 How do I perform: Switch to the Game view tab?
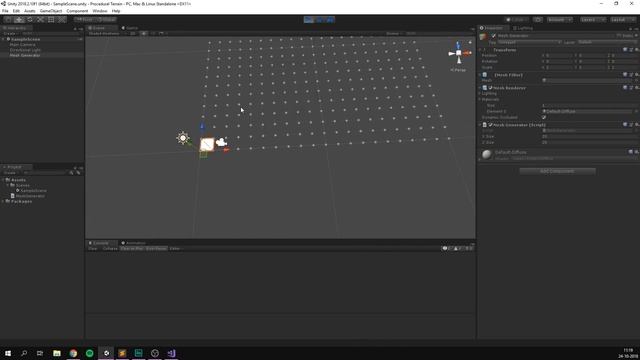131,28
